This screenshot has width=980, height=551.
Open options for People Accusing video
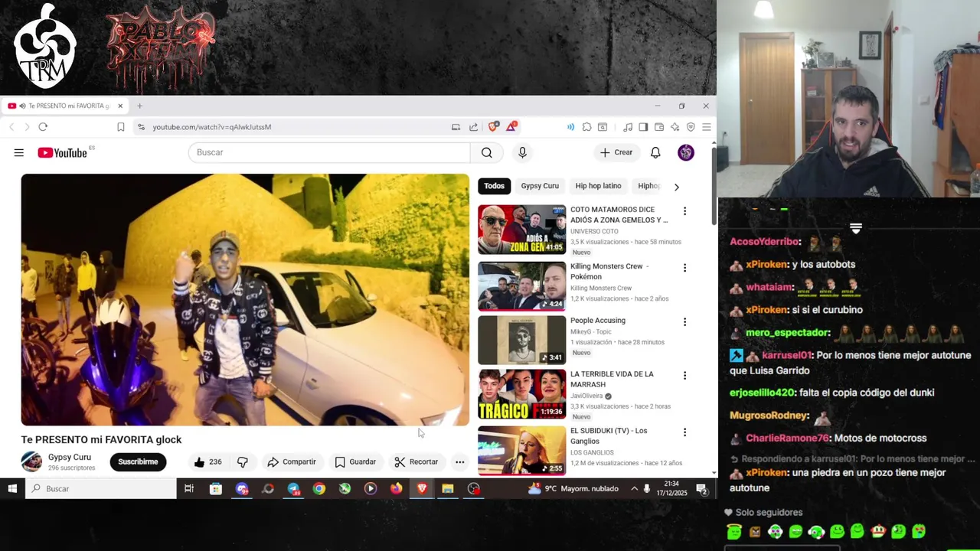(684, 322)
